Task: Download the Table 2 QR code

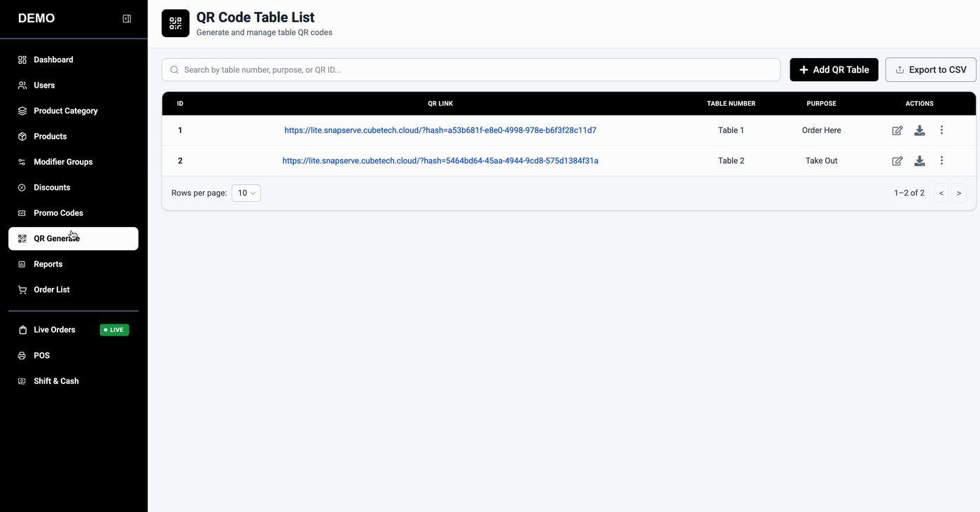Action: (x=920, y=161)
